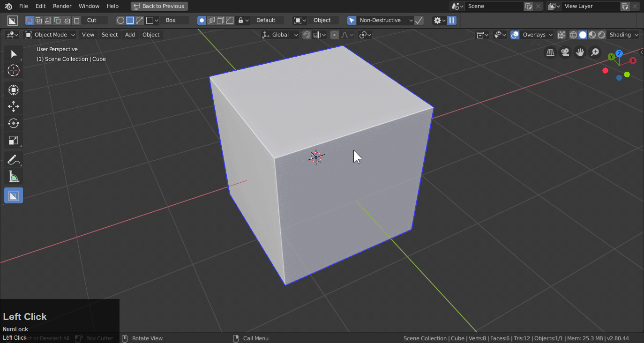
Task: Toggle X-Ray mode in the header
Action: click(x=561, y=35)
